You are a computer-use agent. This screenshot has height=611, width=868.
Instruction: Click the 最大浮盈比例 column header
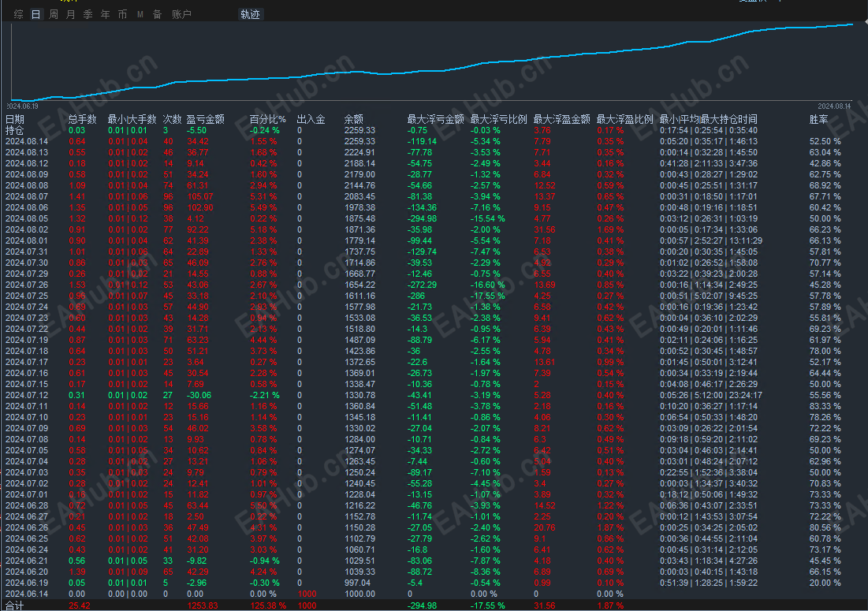(625, 119)
